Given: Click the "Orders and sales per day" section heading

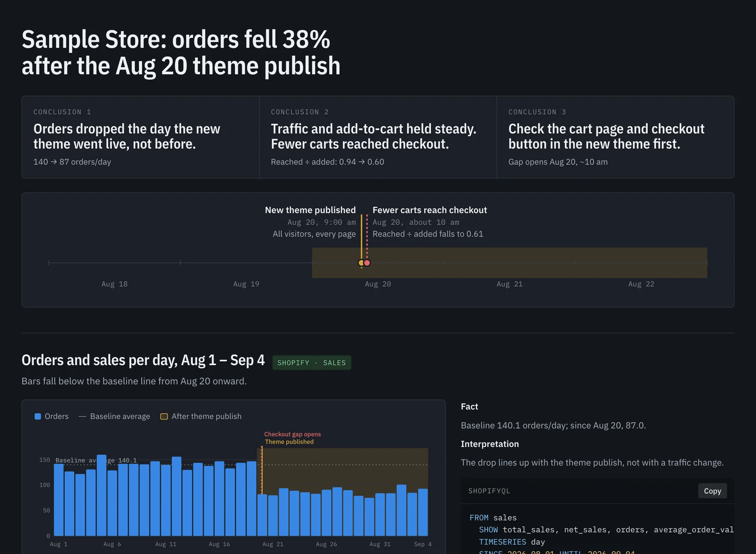Looking at the screenshot, I should 143,360.
